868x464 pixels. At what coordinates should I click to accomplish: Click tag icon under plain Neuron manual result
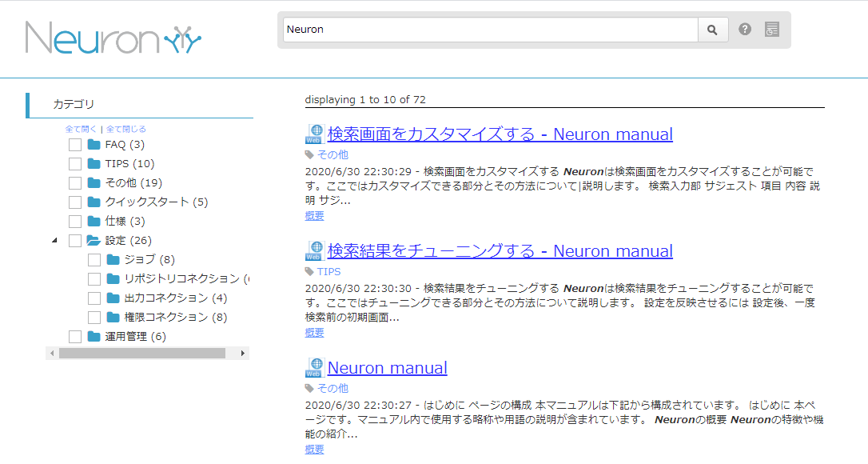tap(309, 388)
